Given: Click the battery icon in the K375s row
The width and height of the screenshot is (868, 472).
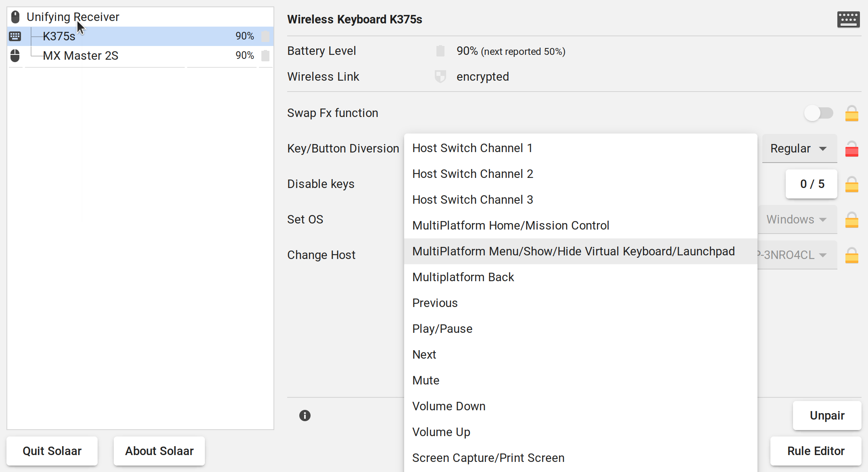Looking at the screenshot, I should click(265, 36).
